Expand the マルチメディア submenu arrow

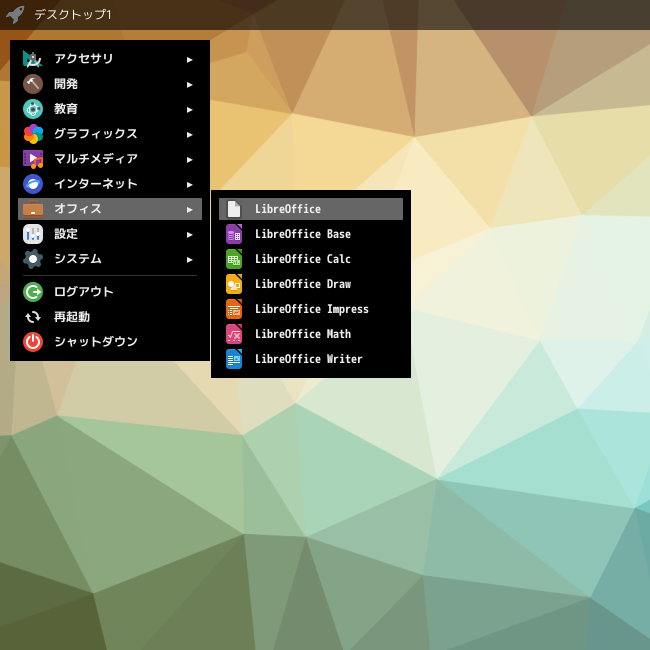pos(189,160)
